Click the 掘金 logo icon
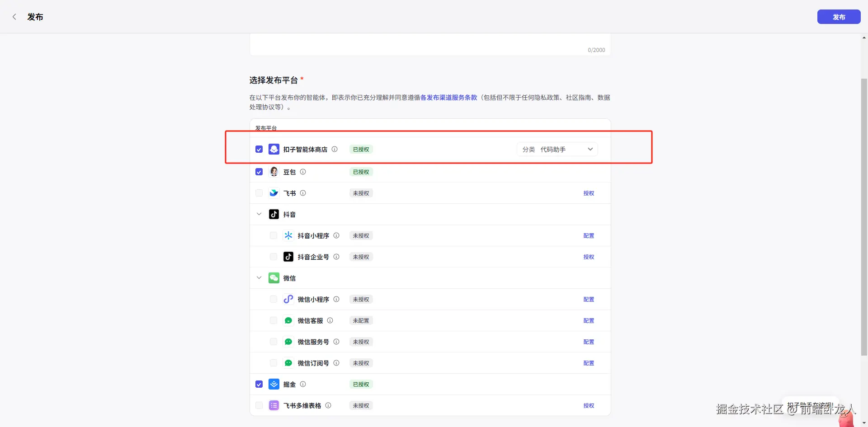Viewport: 868px width, 427px height. tap(274, 384)
